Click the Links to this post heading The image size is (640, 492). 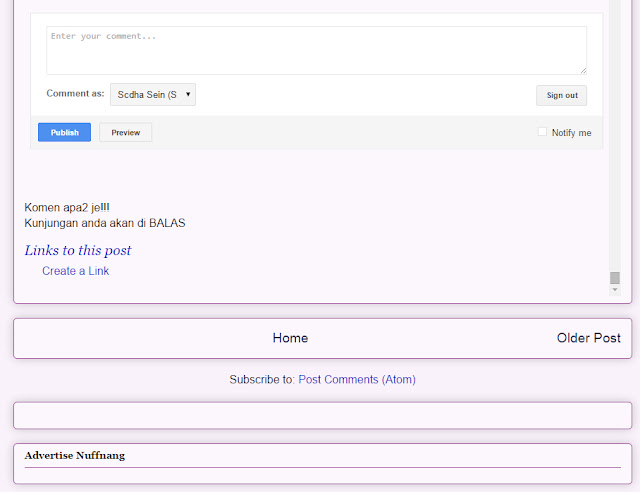pyautogui.click(x=78, y=250)
